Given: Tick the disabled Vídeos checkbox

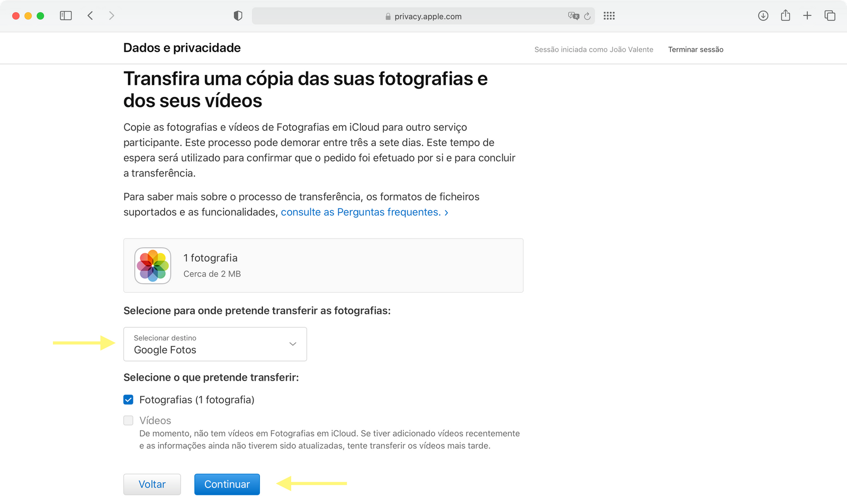Looking at the screenshot, I should coord(128,420).
